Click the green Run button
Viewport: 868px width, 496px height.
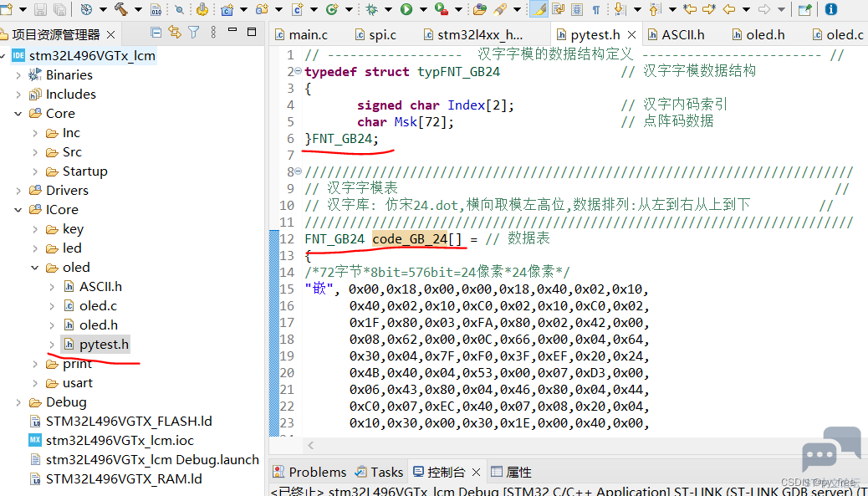[x=406, y=9]
